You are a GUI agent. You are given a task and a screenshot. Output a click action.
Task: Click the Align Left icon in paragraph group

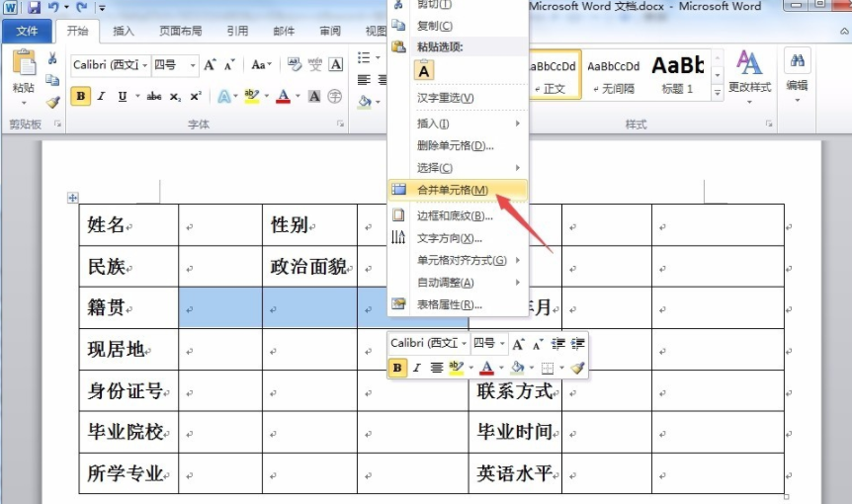[x=364, y=80]
